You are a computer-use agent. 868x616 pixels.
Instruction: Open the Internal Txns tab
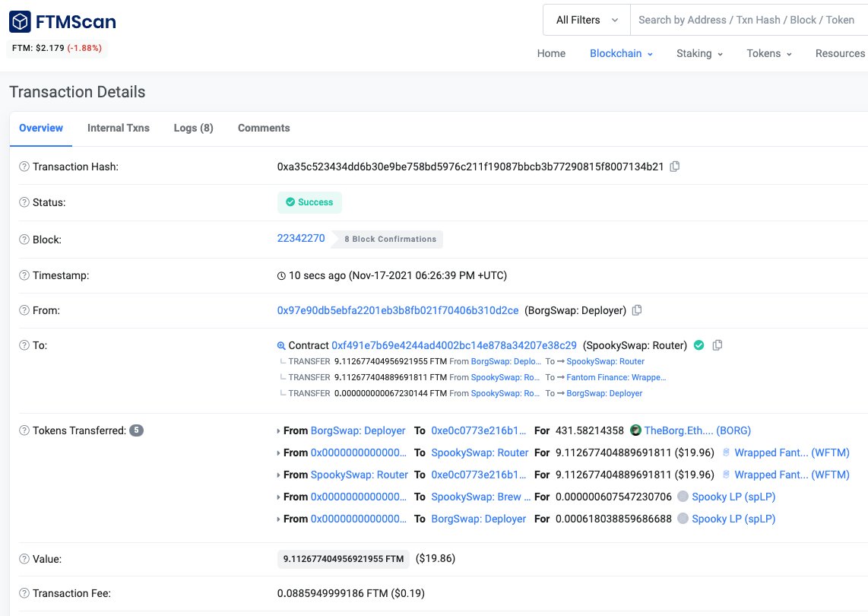pyautogui.click(x=118, y=128)
